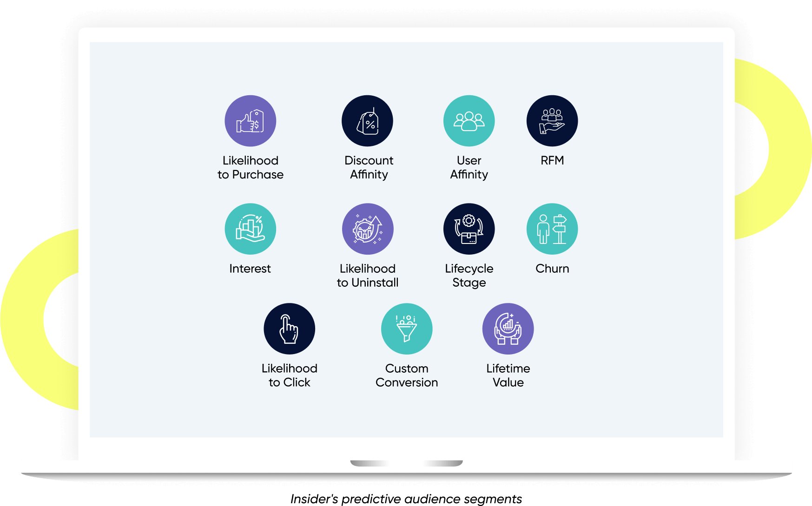Click the RFM dark circle icon
The height and width of the screenshot is (506, 812).
tap(552, 121)
